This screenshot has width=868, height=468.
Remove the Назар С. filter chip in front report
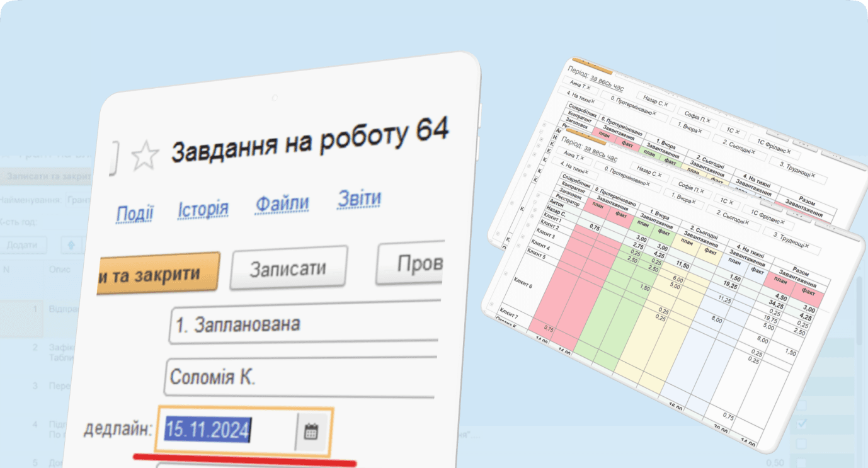click(x=660, y=175)
